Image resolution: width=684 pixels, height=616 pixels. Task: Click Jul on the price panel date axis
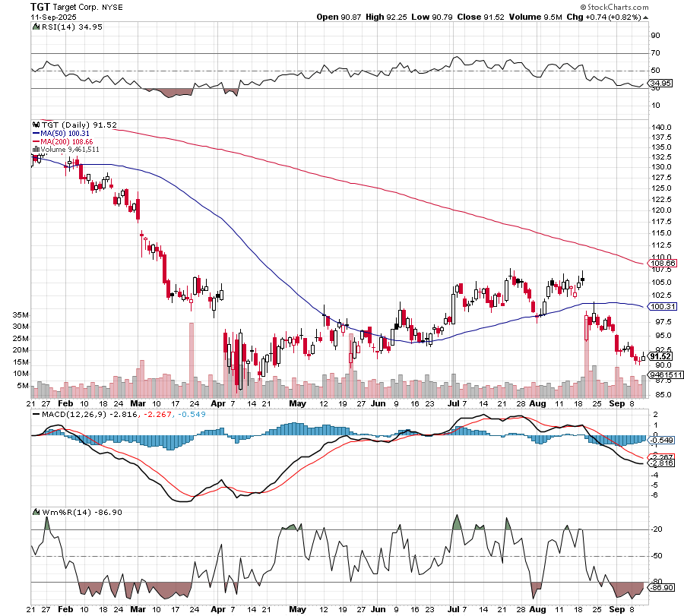pos(453,403)
